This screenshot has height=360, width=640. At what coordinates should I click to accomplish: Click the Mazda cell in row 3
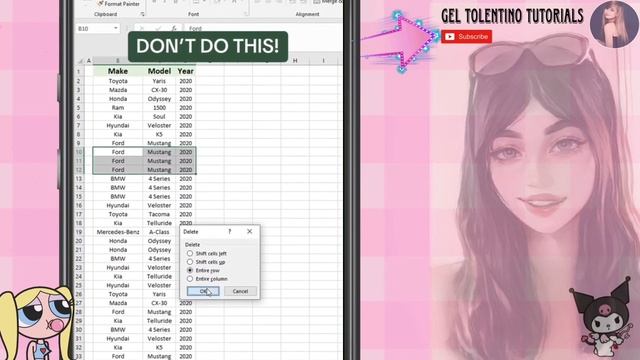click(118, 90)
